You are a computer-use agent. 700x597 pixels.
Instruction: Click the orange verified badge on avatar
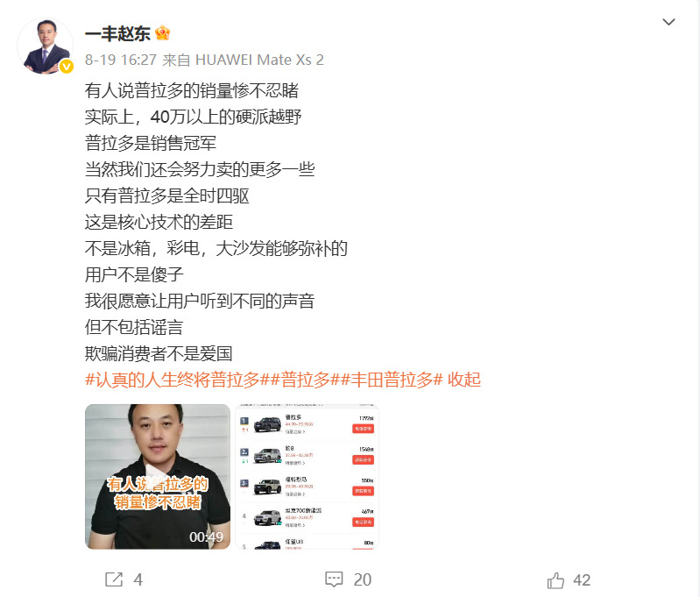point(67,67)
